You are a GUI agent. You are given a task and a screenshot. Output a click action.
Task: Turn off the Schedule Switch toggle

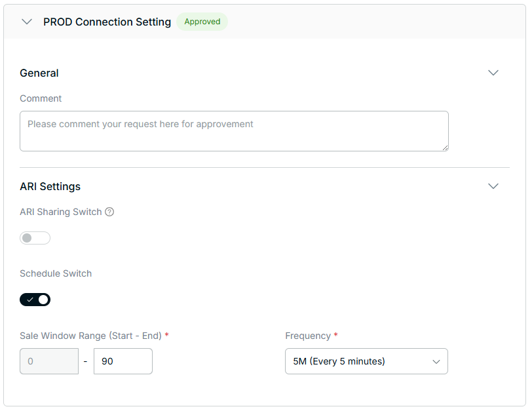pyautogui.click(x=35, y=300)
